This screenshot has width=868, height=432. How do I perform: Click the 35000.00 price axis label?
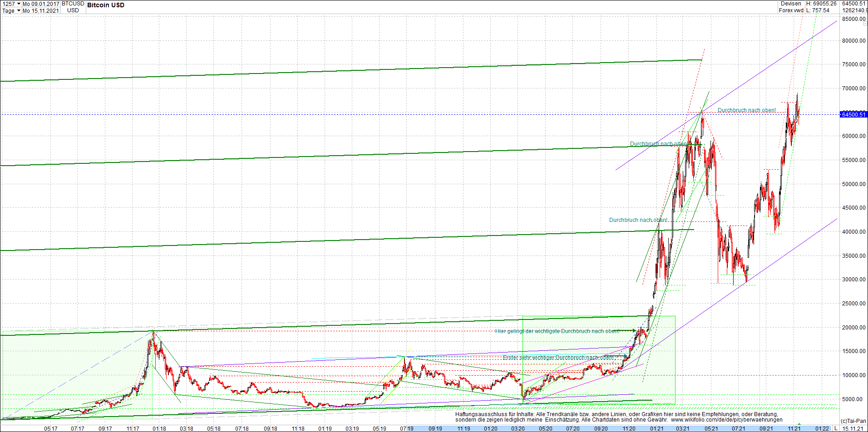853,255
